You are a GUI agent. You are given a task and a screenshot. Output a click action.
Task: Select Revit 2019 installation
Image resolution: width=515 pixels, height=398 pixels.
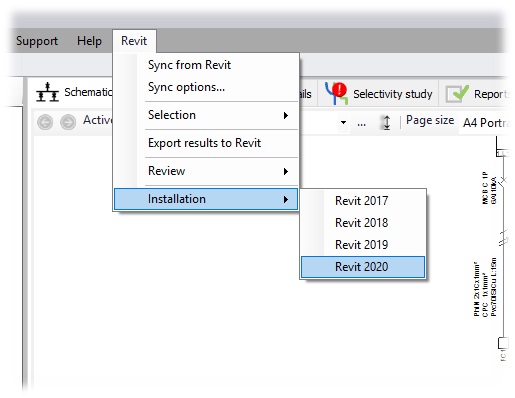coord(362,245)
